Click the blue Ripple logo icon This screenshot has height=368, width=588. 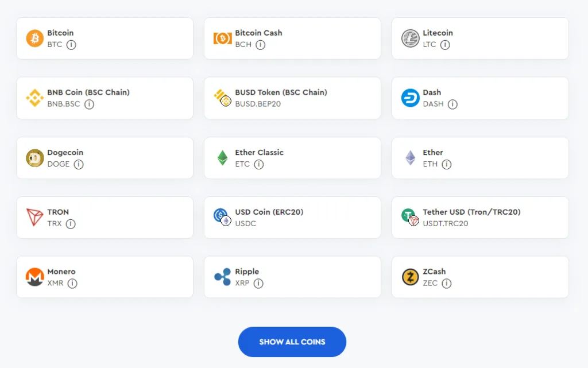[x=223, y=277]
